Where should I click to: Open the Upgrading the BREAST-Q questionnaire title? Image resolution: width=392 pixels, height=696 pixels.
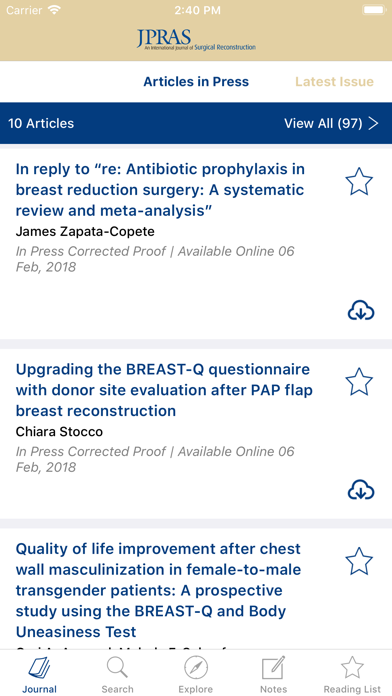point(164,390)
